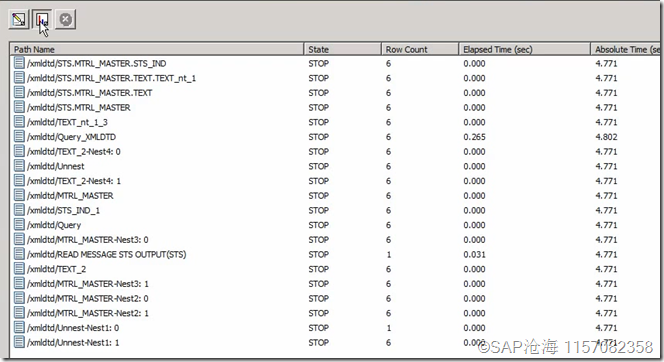Click icon of /xmldtd/TEXT_2 row

click(x=19, y=268)
